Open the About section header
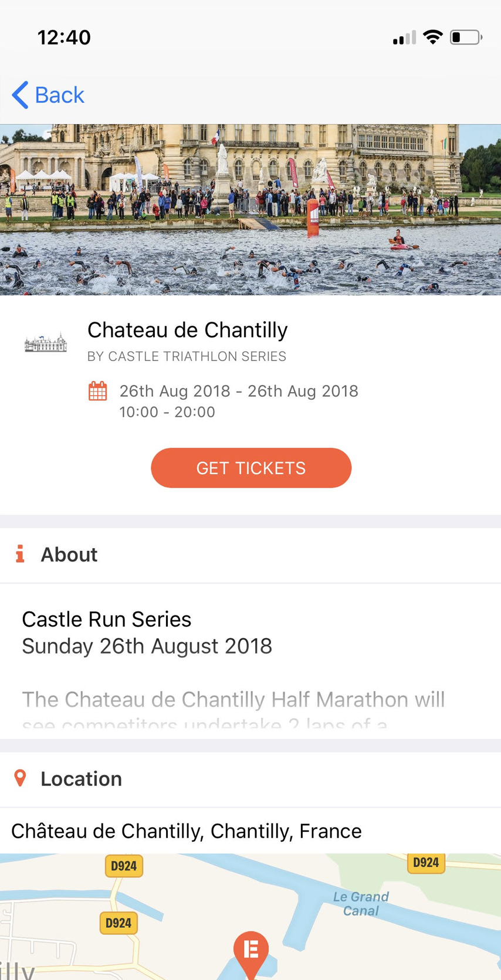 tap(250, 554)
